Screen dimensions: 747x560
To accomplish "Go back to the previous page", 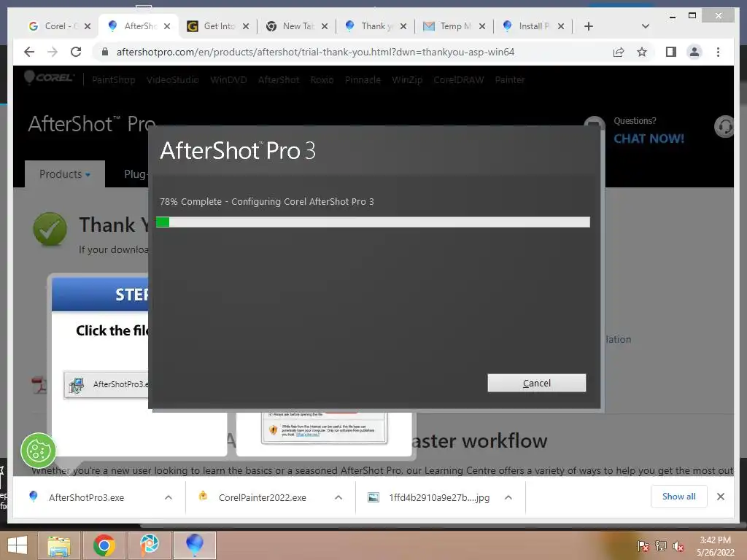I will (29, 52).
